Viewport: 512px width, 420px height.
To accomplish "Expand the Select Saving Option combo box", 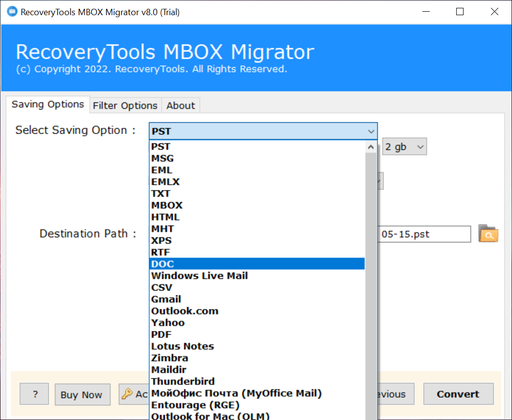I will 263,131.
